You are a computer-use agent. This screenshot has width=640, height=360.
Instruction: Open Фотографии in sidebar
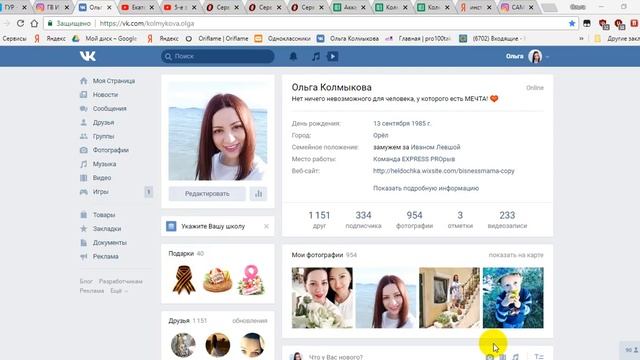[x=111, y=150]
